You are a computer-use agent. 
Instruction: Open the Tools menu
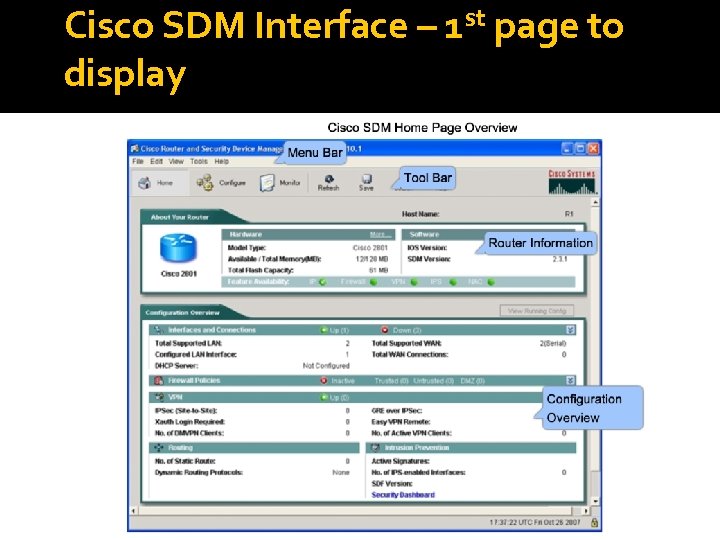[x=199, y=162]
